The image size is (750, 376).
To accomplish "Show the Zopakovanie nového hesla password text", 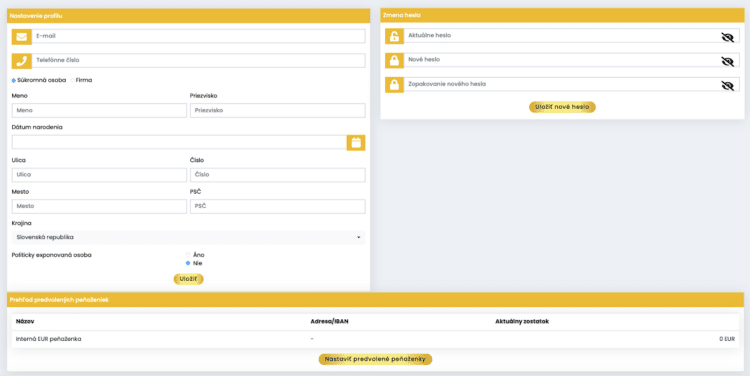I will pos(728,86).
